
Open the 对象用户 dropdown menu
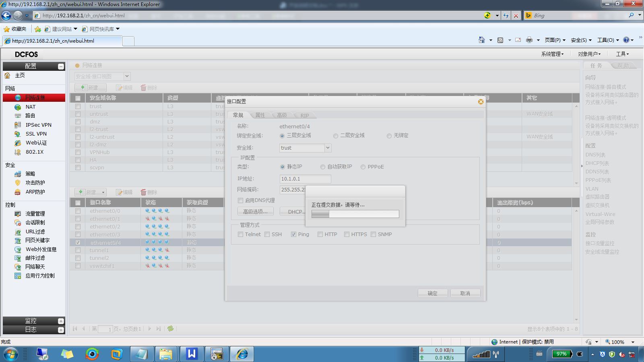click(589, 54)
